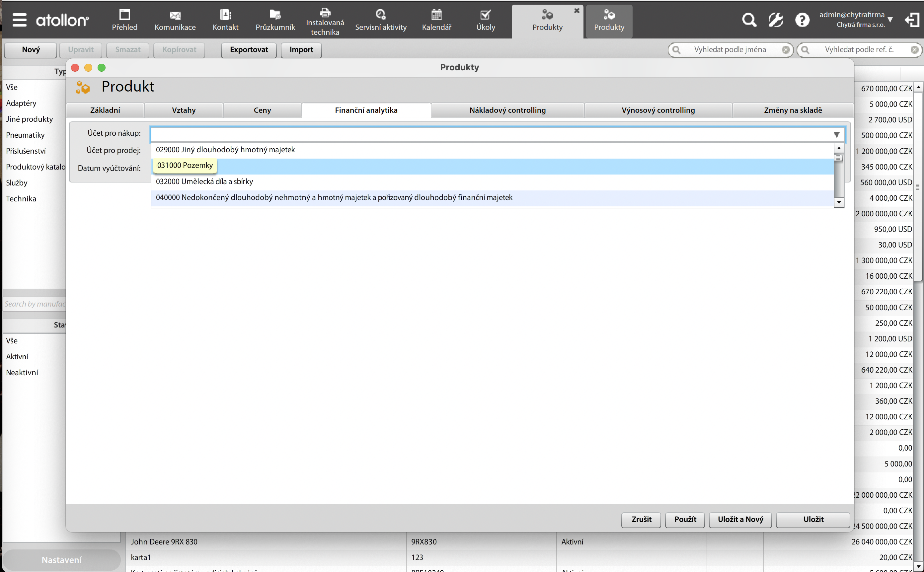Screen dimensions: 924x572
Task: Open the Kontakt module
Action: [225, 20]
